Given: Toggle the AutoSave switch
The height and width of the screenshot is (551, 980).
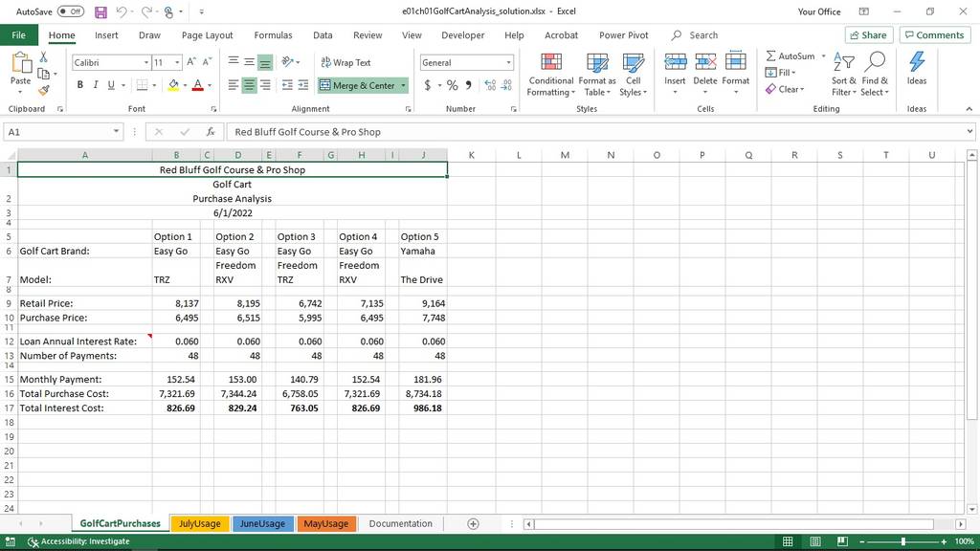Looking at the screenshot, I should pos(71,11).
